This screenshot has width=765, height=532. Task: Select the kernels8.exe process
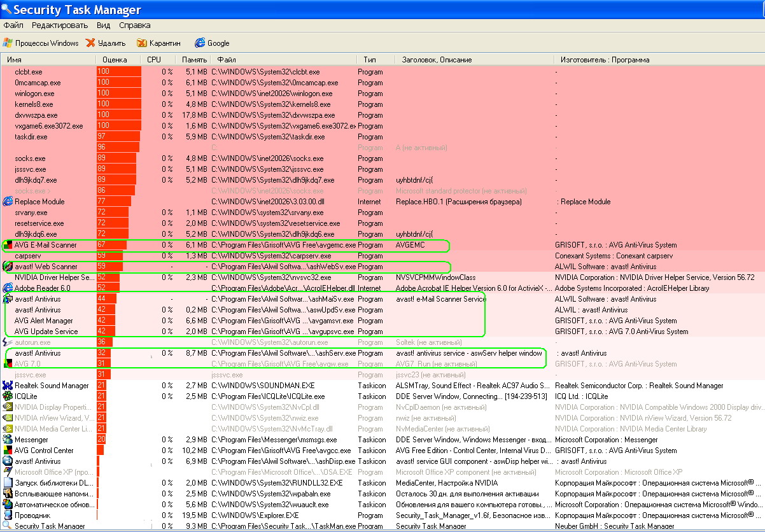(382, 104)
